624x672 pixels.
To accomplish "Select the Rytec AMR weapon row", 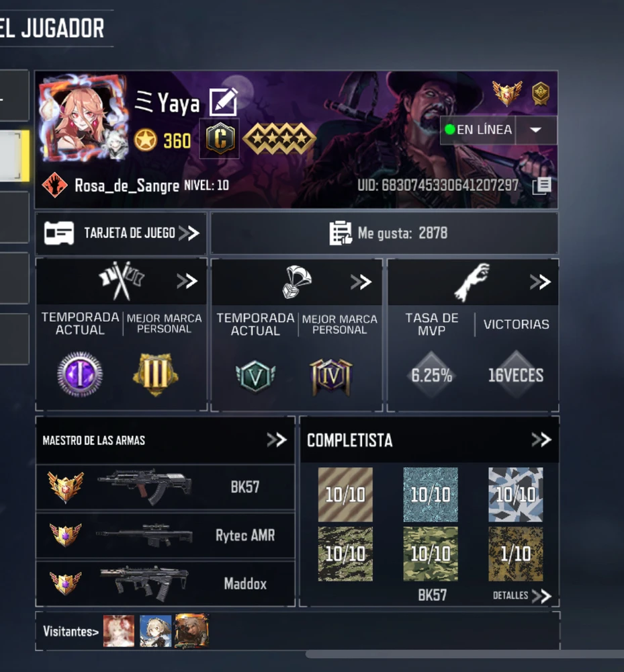I will coord(165,536).
